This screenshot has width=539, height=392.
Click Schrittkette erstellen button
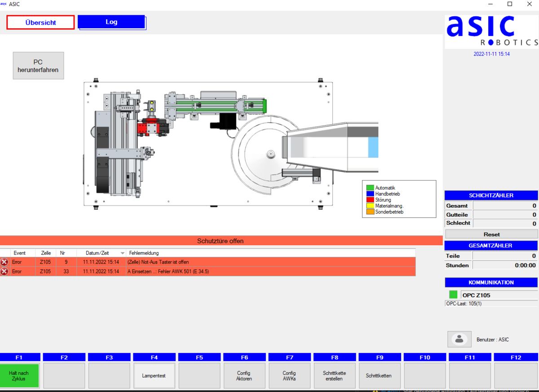[334, 376]
